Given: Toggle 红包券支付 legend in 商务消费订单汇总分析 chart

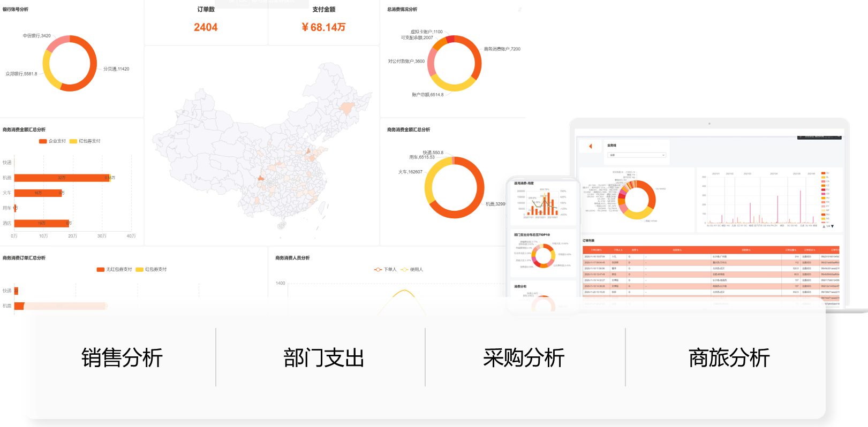Looking at the screenshot, I should 152,270.
